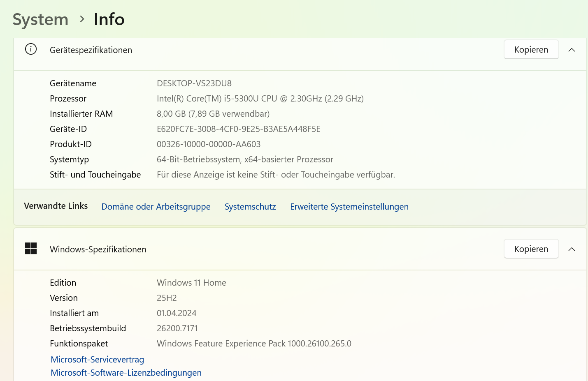Click the Windows-Spezifikationen section heading
This screenshot has width=588, height=381.
coord(98,249)
